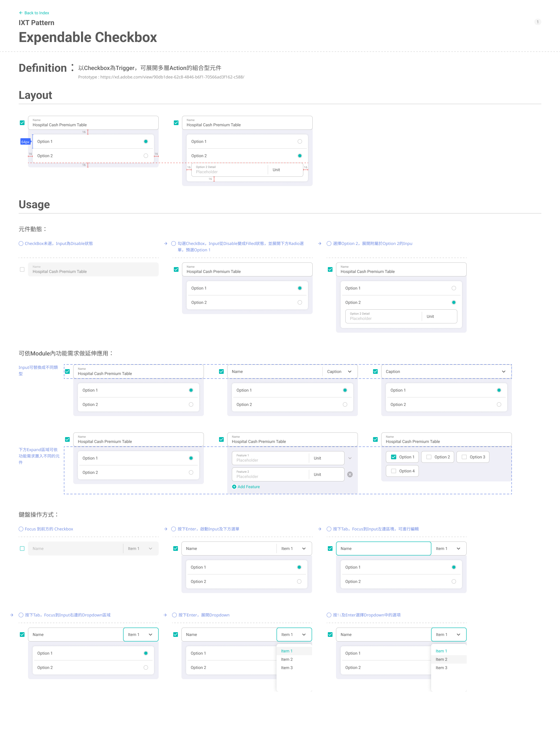Open the Caption dropdown beside Name field
Image resolution: width=560 pixels, height=736 pixels.
340,371
